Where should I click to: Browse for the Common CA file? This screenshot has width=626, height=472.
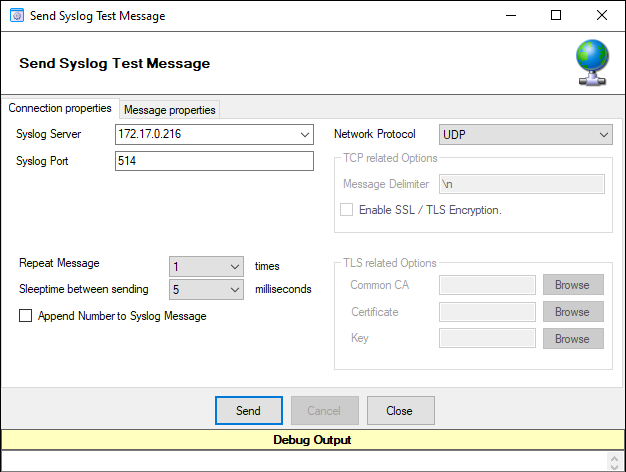pos(572,285)
